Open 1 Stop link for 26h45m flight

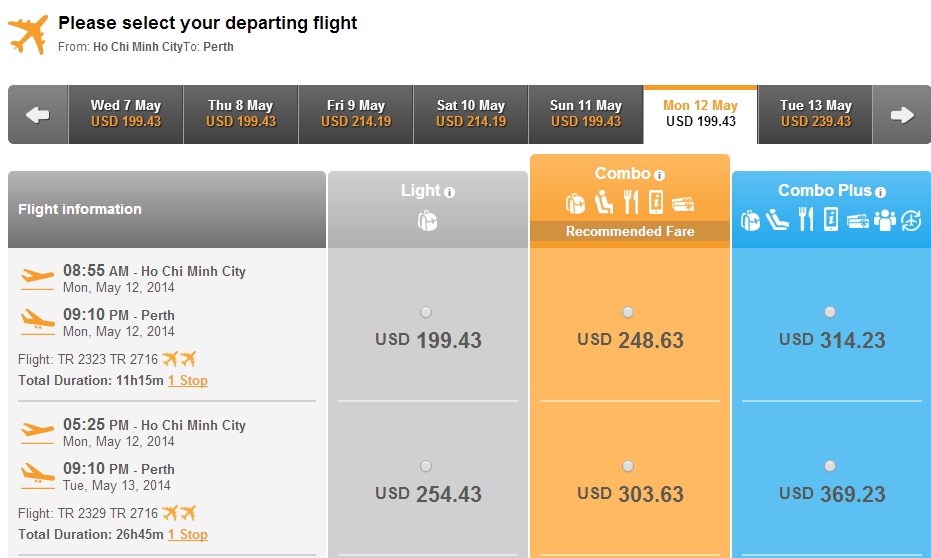click(188, 534)
